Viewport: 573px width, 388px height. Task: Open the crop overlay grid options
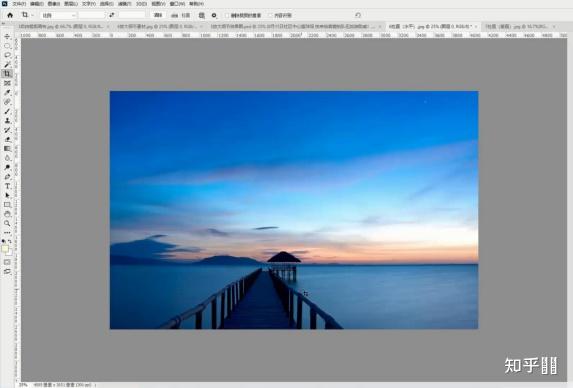click(201, 15)
